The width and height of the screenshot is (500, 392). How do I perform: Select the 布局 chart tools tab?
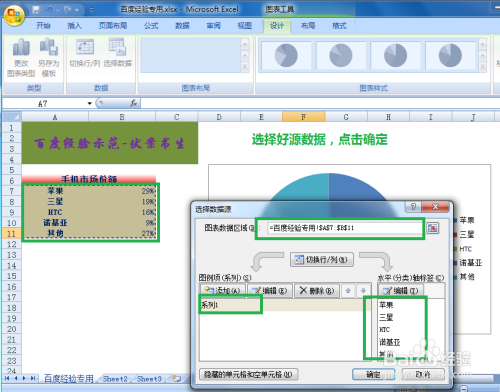pyautogui.click(x=308, y=26)
